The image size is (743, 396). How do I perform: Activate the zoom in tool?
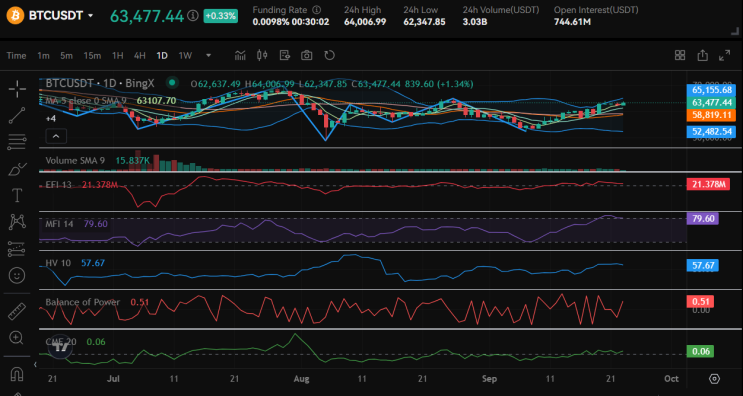17,338
